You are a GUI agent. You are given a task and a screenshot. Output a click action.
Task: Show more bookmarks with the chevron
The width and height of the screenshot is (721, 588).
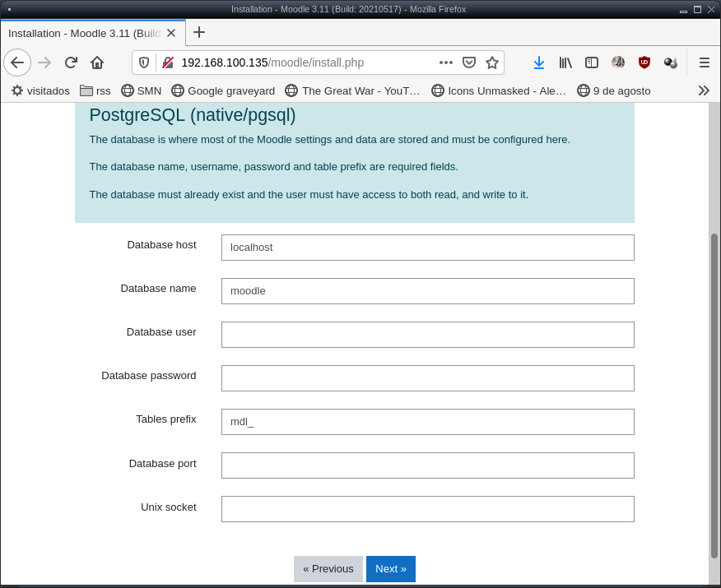coord(704,90)
